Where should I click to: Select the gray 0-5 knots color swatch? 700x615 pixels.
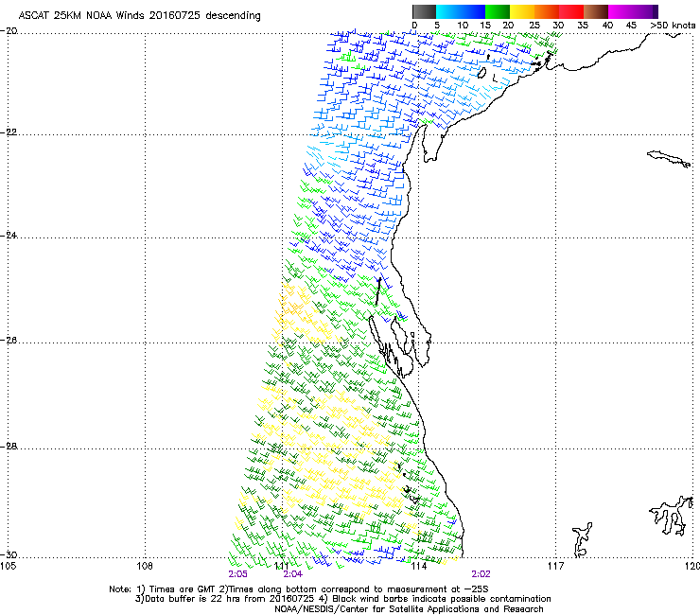tap(424, 11)
